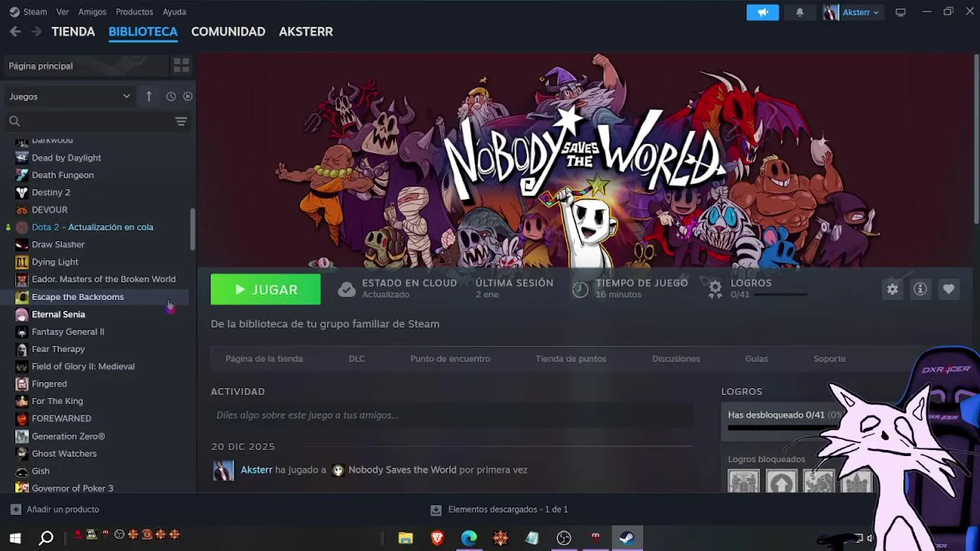Open the Windows taskbar search
Viewport: 980px width, 551px height.
(x=46, y=538)
